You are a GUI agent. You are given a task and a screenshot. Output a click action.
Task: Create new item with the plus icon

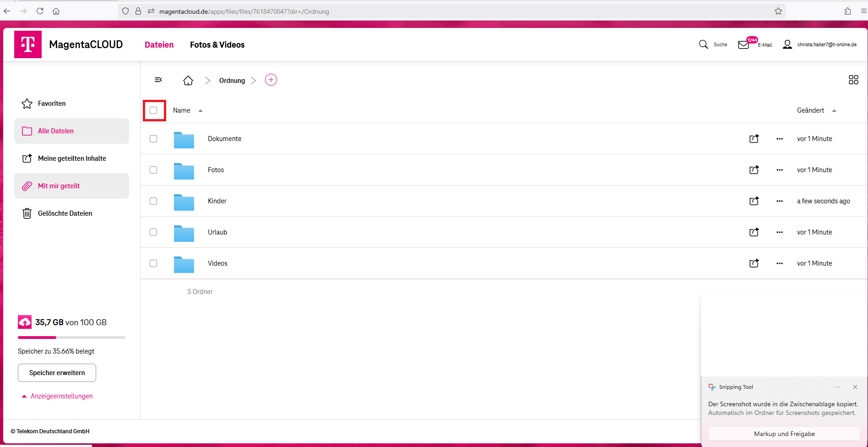pos(271,79)
